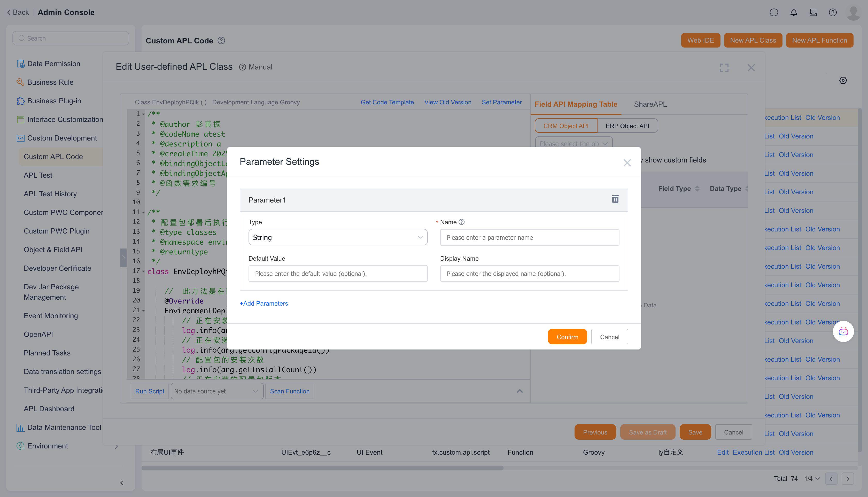Click the Run Script button

(150, 391)
